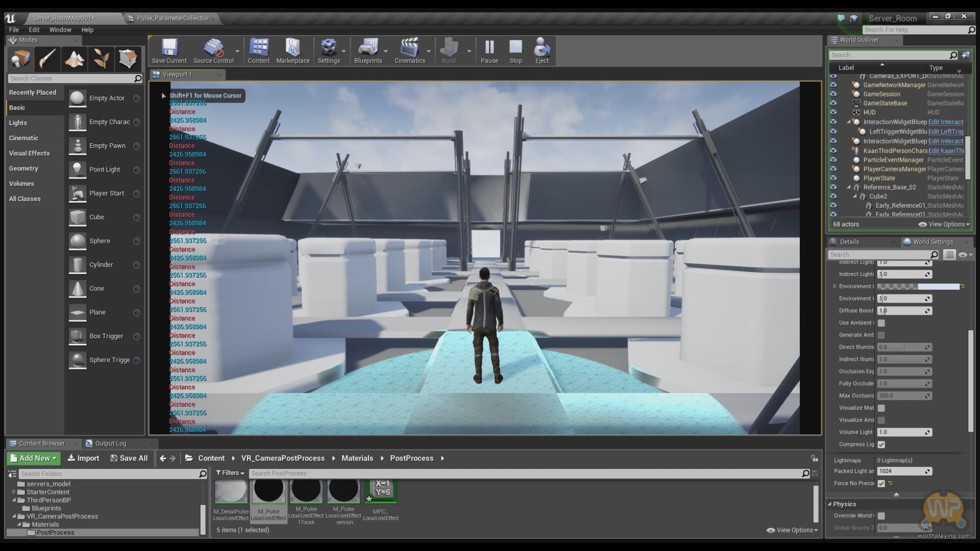980x551 pixels.
Task: Enable Use Ambient Occlusion checkbox
Action: pyautogui.click(x=881, y=323)
